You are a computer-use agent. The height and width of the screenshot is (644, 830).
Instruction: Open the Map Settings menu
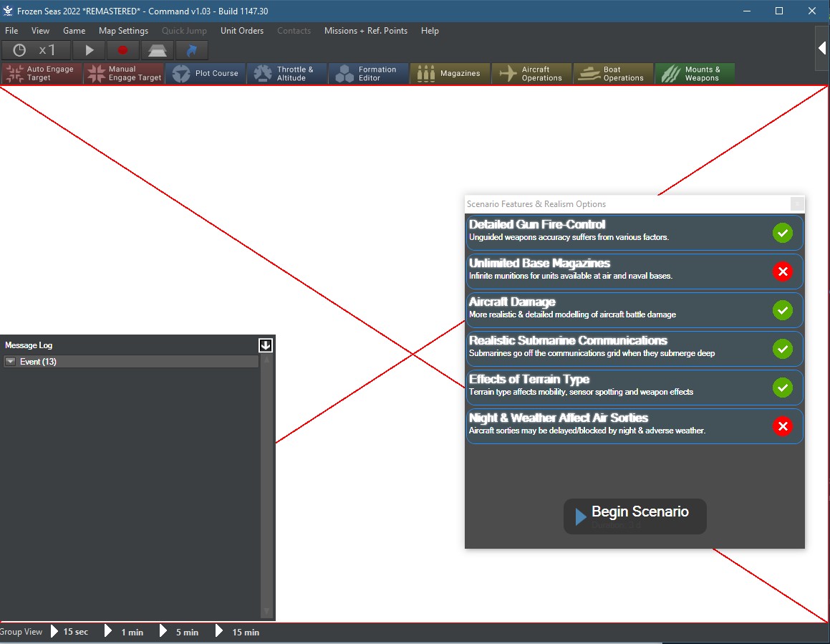coord(123,31)
